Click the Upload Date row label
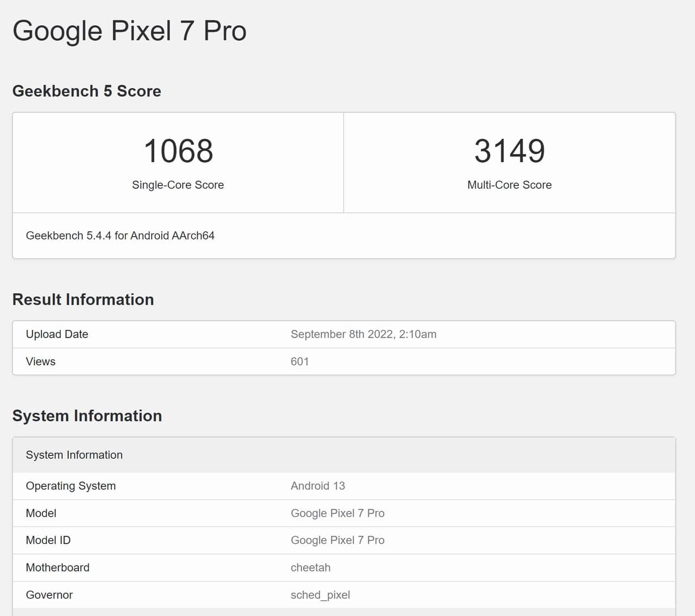Screen dimensions: 695x616 tap(56, 334)
